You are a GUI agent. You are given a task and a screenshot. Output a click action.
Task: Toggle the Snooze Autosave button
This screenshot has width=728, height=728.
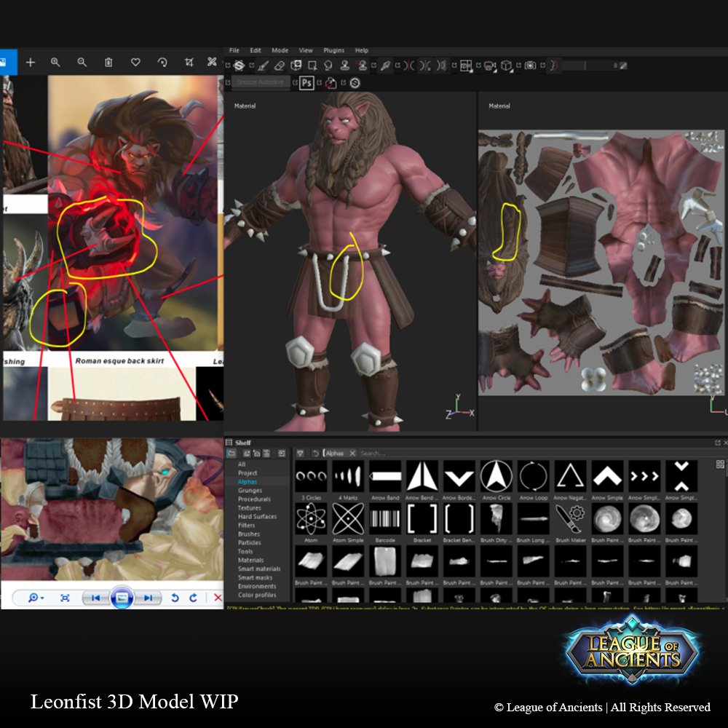[x=261, y=82]
